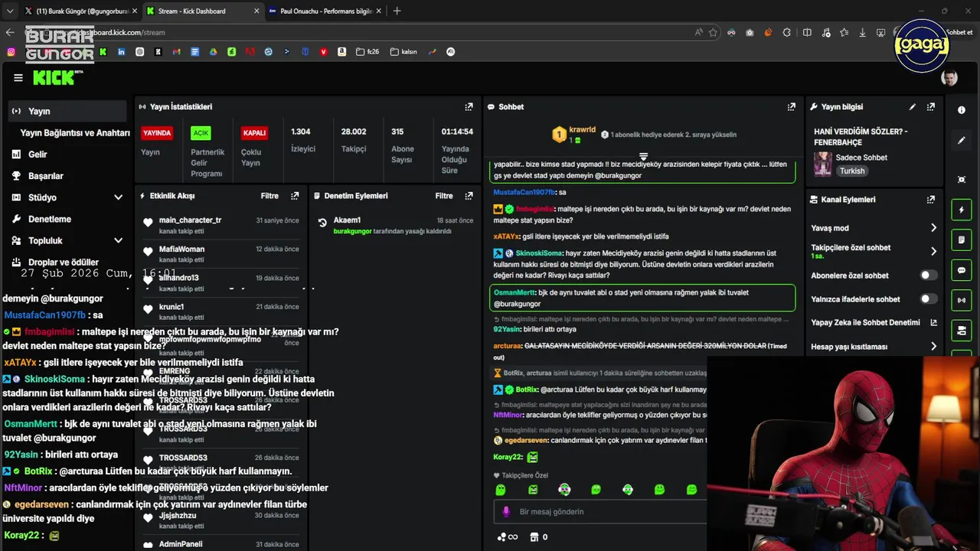Image resolution: width=980 pixels, height=551 pixels.
Task: Click username krawrld in chat leaderboard
Action: [582, 130]
